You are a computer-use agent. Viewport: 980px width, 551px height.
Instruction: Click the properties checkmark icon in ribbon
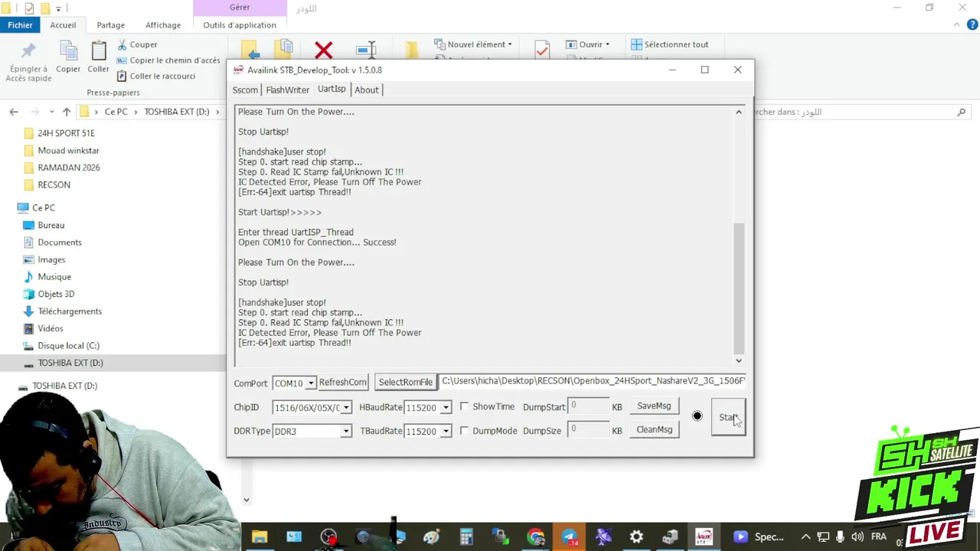[542, 49]
